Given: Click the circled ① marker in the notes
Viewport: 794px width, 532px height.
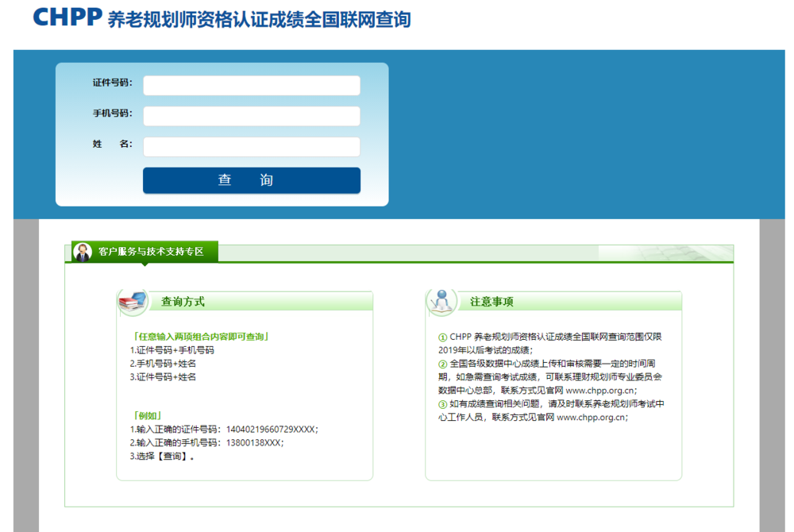Looking at the screenshot, I should point(442,337).
